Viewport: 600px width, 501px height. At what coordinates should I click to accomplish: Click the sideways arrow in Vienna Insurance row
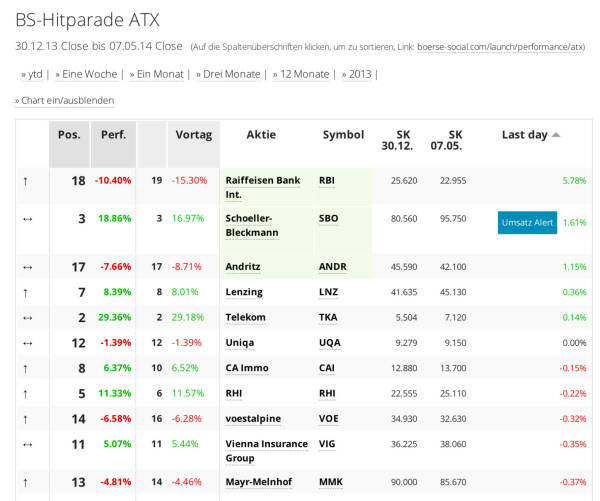tap(27, 445)
